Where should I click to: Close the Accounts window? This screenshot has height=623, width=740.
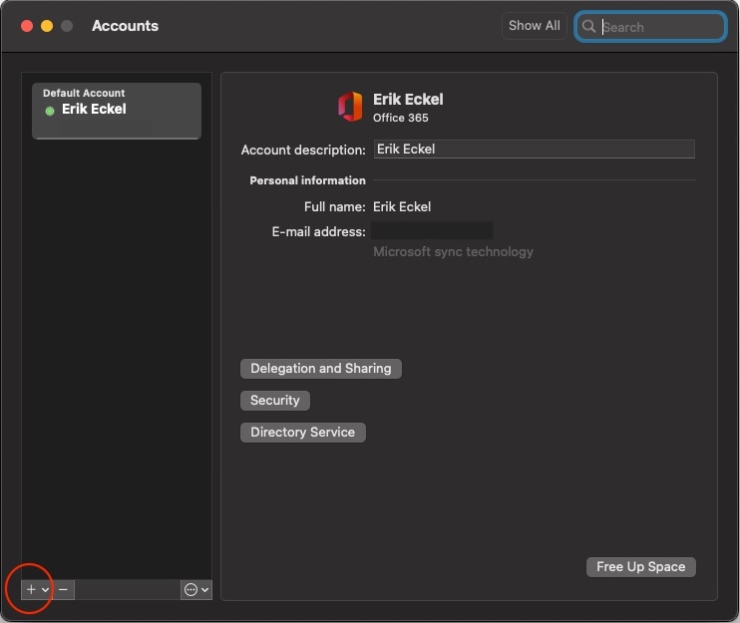27,26
